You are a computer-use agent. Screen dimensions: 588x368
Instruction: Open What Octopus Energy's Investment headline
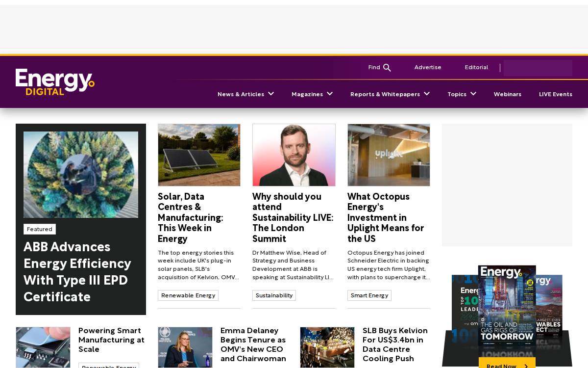coord(386,217)
